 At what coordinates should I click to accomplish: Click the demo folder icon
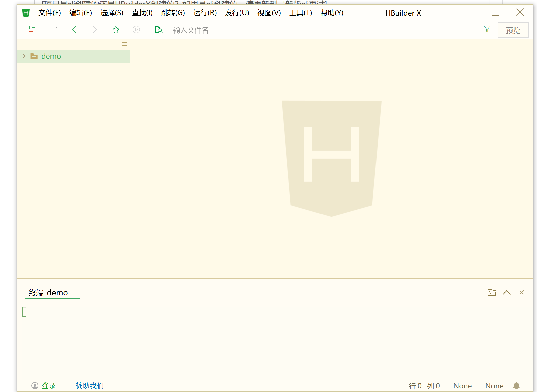[34, 56]
